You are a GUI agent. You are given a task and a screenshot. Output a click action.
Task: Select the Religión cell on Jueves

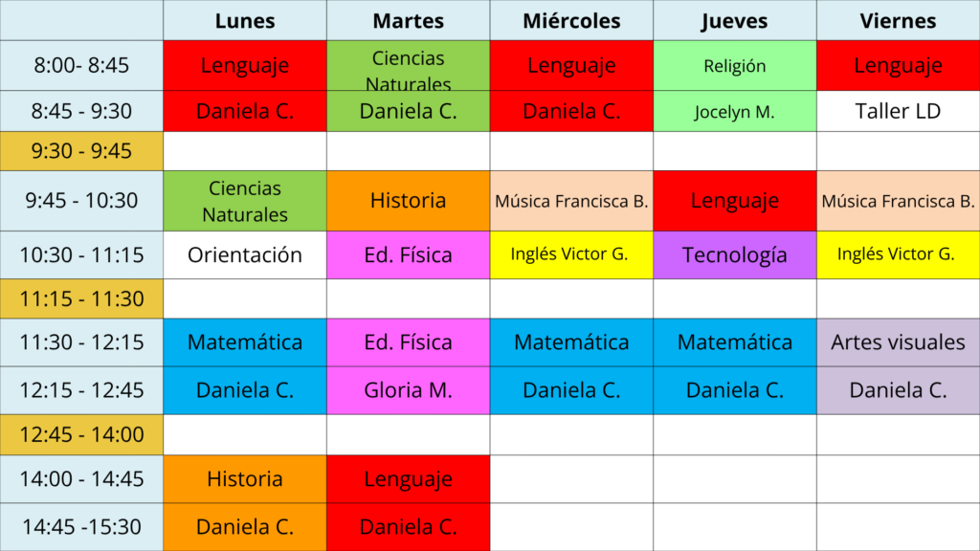coord(735,66)
